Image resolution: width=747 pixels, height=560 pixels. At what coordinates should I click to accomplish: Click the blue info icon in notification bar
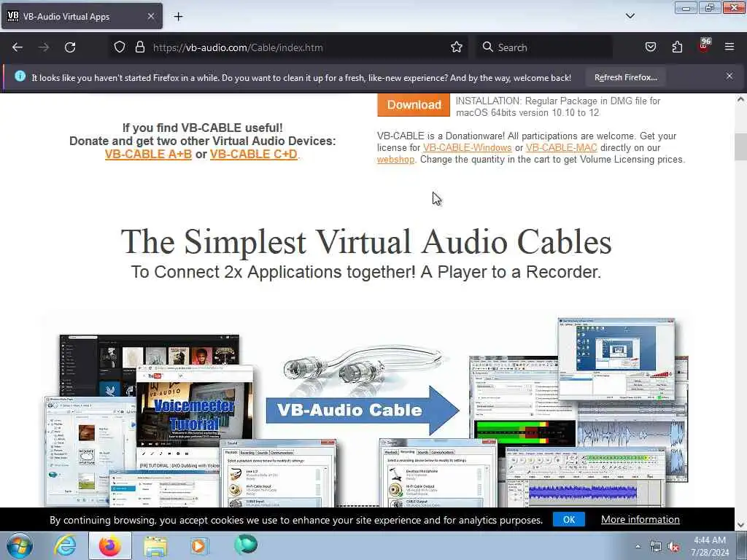tap(20, 76)
